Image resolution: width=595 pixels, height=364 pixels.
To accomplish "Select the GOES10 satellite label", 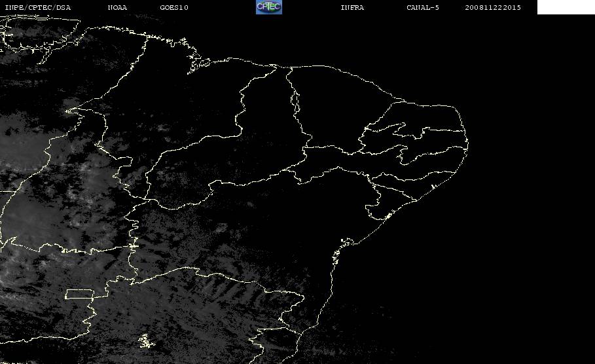I will coord(174,7).
